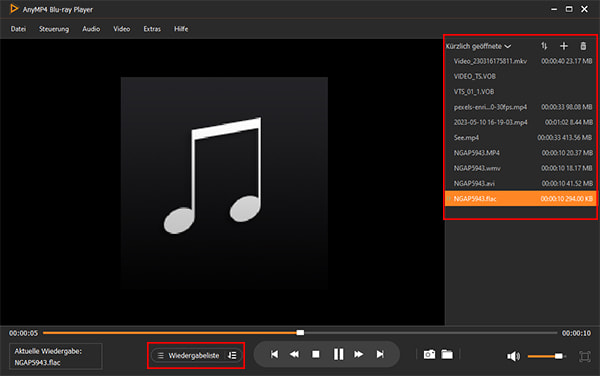Open the snapshot folder icon
The width and height of the screenshot is (600, 376).
[447, 355]
